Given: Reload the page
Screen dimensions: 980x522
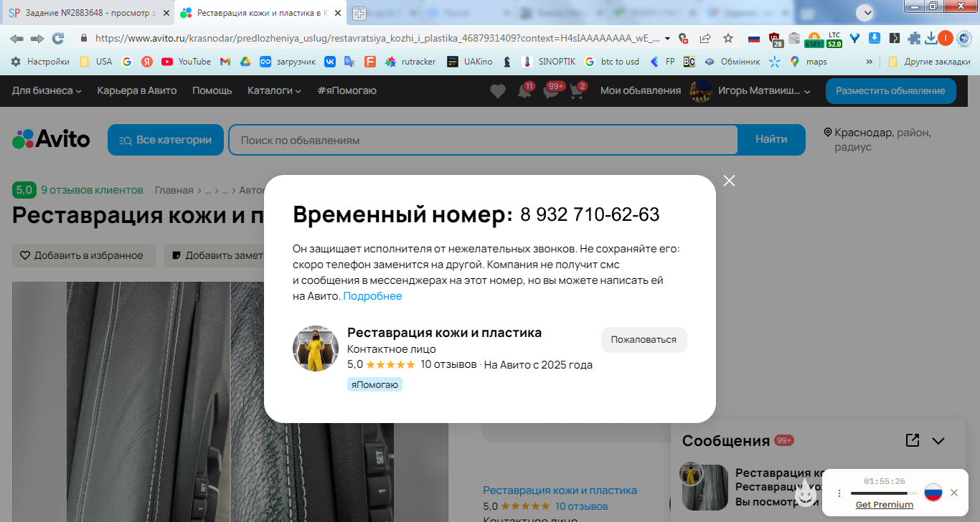Looking at the screenshot, I should pyautogui.click(x=58, y=38).
